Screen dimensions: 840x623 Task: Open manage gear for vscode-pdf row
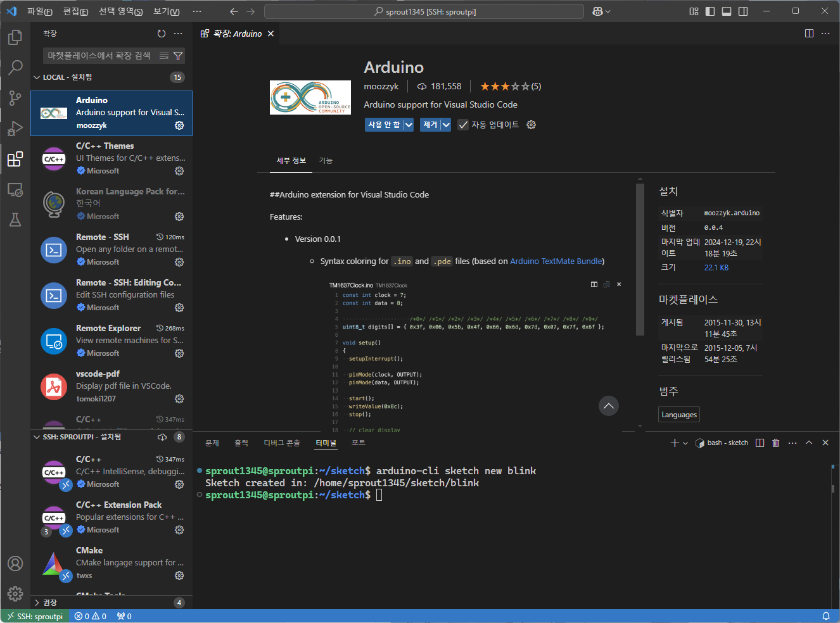(179, 399)
